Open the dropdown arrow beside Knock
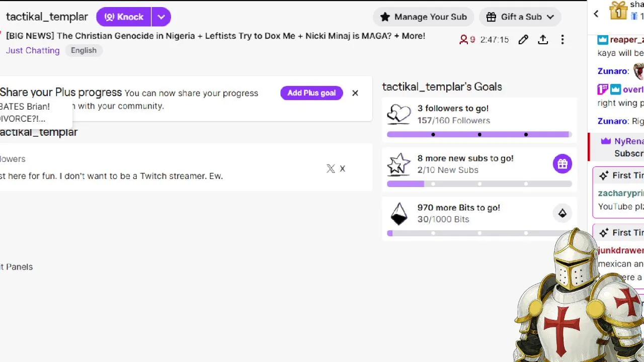The image size is (644, 362). pos(161,17)
